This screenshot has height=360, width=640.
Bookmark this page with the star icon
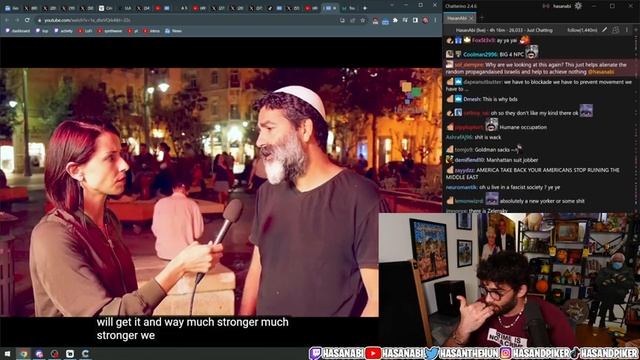pyautogui.click(x=362, y=20)
